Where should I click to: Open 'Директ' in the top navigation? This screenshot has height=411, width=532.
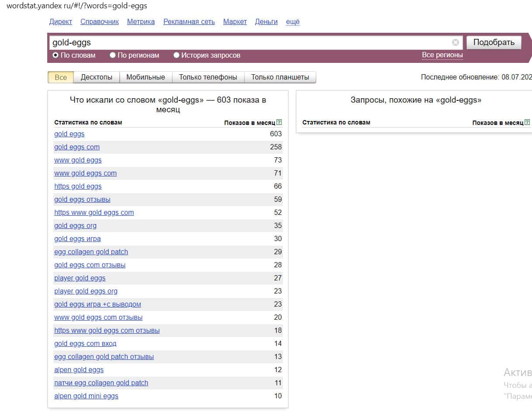[x=61, y=22]
